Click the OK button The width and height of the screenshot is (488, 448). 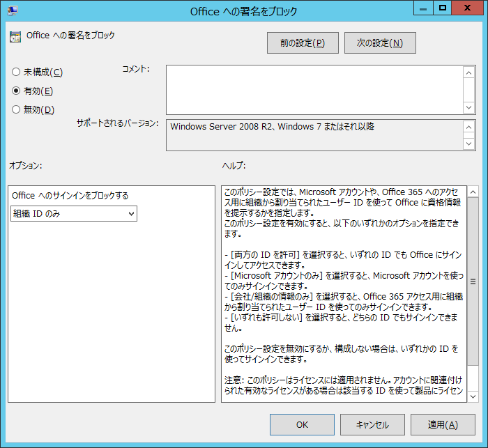pyautogui.click(x=302, y=425)
